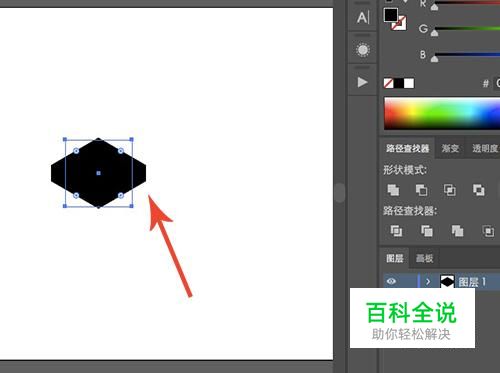This screenshot has height=373, width=500.
Task: Switch to the 图层 tab
Action: pos(395,258)
